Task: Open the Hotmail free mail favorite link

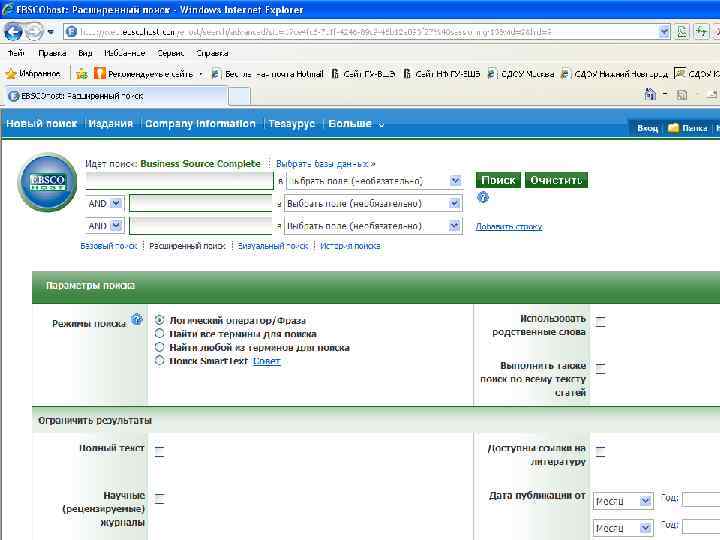Action: point(267,73)
